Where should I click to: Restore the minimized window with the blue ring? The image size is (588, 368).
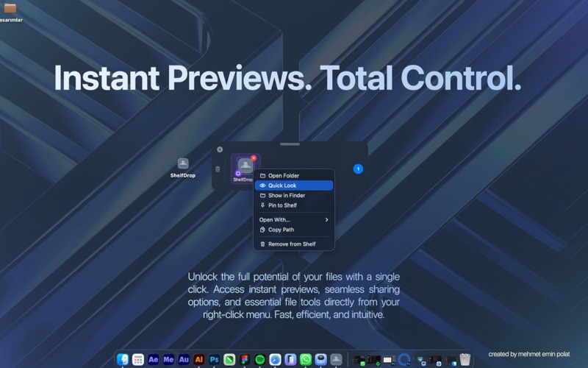coord(404,360)
